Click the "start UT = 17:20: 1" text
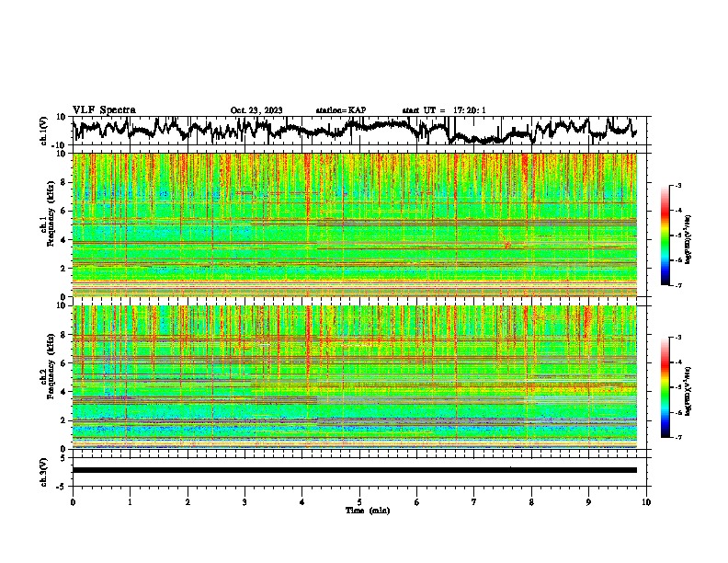 [444, 110]
